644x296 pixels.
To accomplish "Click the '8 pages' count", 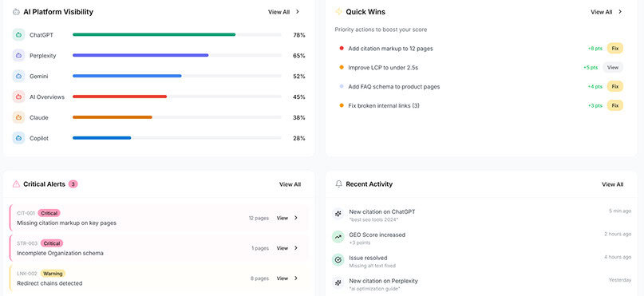I will click(259, 278).
